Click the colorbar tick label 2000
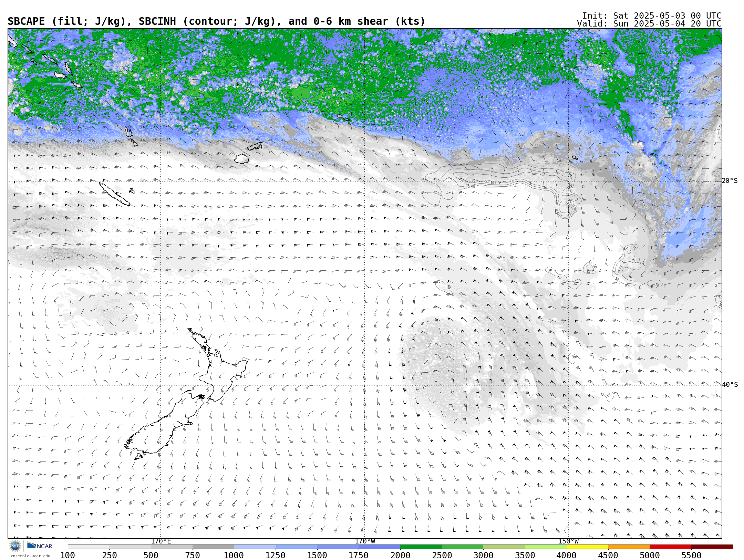Viewport: 744px width, 560px height. pos(400,556)
